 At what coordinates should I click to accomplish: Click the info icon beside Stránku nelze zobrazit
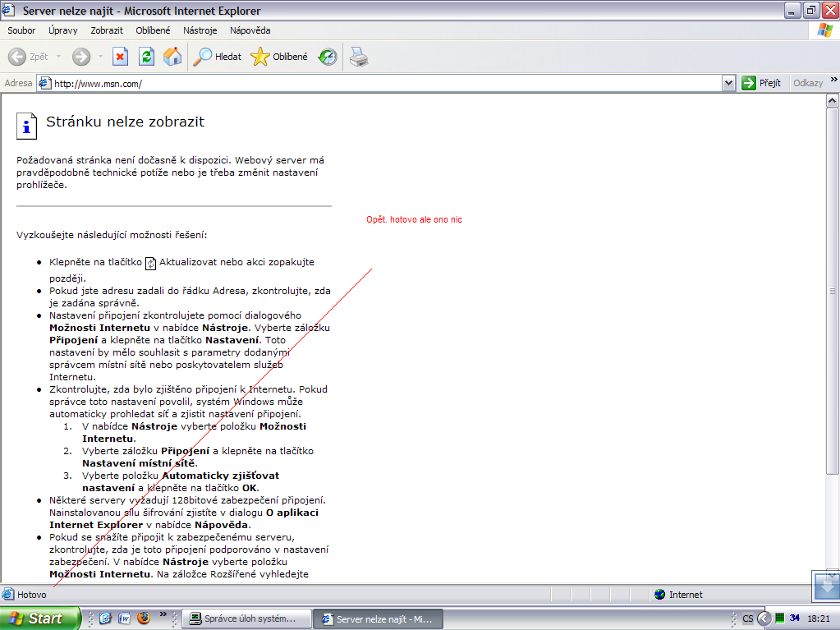[x=26, y=126]
